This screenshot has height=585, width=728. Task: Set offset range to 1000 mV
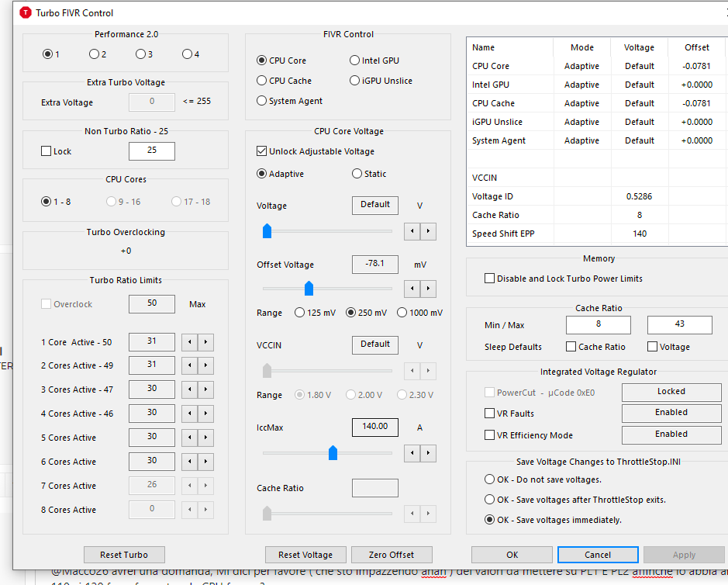tap(402, 313)
